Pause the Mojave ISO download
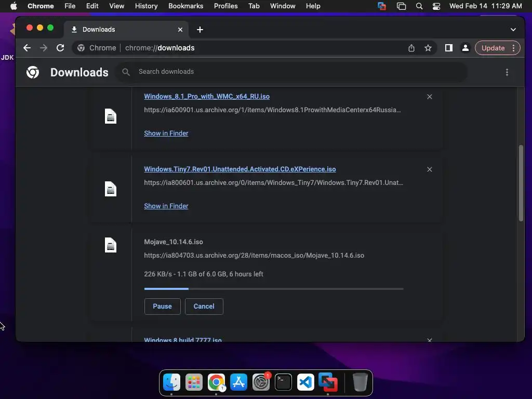Image resolution: width=532 pixels, height=399 pixels. (x=162, y=307)
